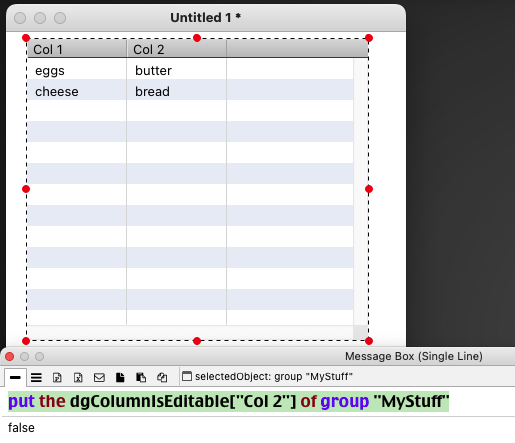
Task: Click the "Col 1" column header
Action: point(77,49)
